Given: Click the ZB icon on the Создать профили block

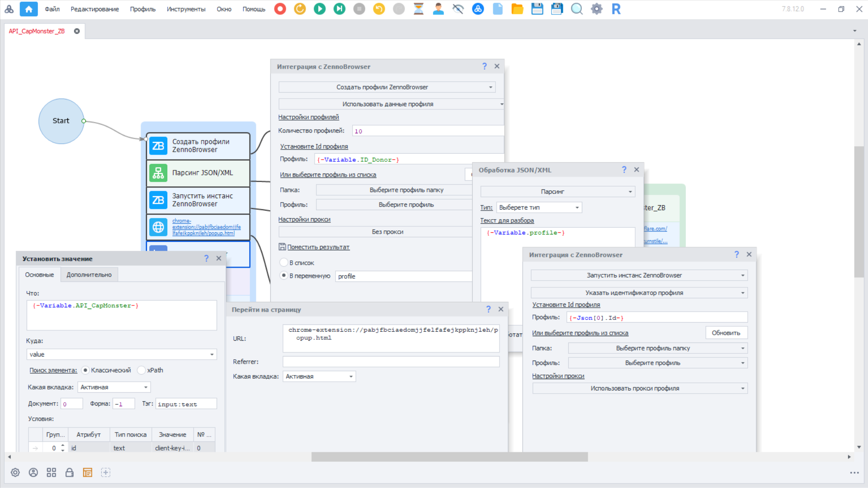Looking at the screenshot, I should pyautogui.click(x=158, y=146).
